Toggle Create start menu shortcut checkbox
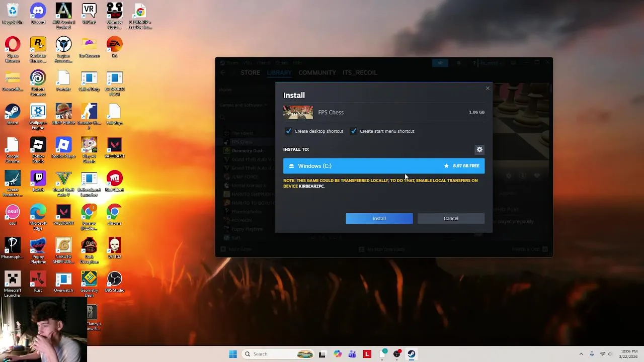Viewport: 644px width, 362px height. [354, 131]
